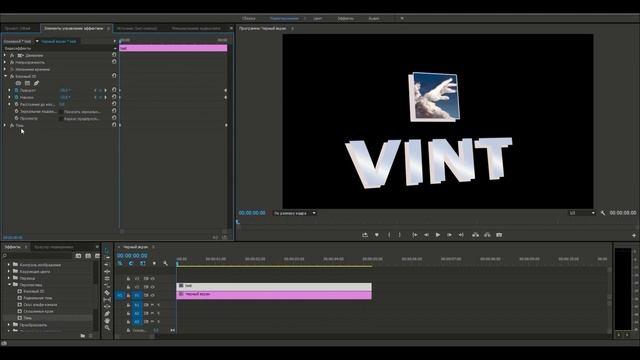
Task: Add marker in Program monitor
Action: pos(377,235)
